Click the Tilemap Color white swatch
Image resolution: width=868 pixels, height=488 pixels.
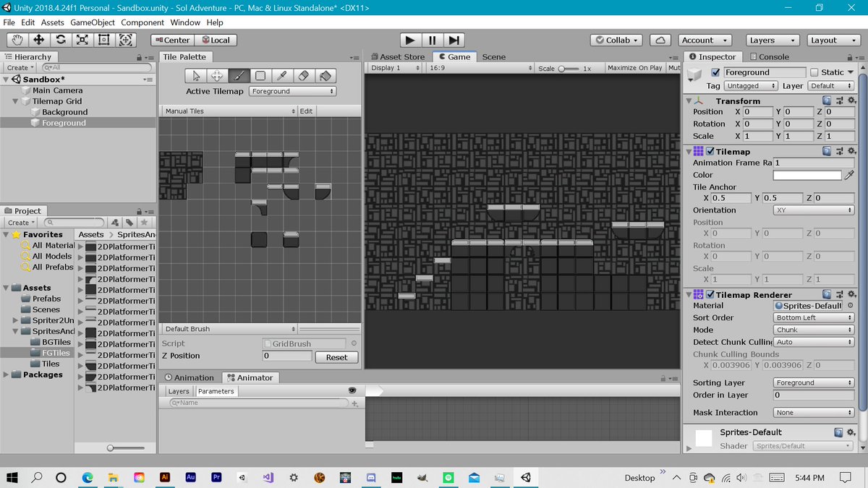807,175
